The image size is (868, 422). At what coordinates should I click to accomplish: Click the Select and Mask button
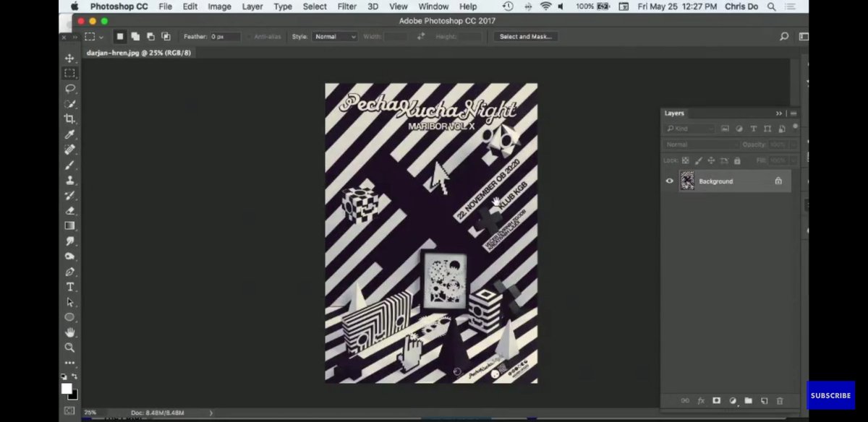(526, 36)
